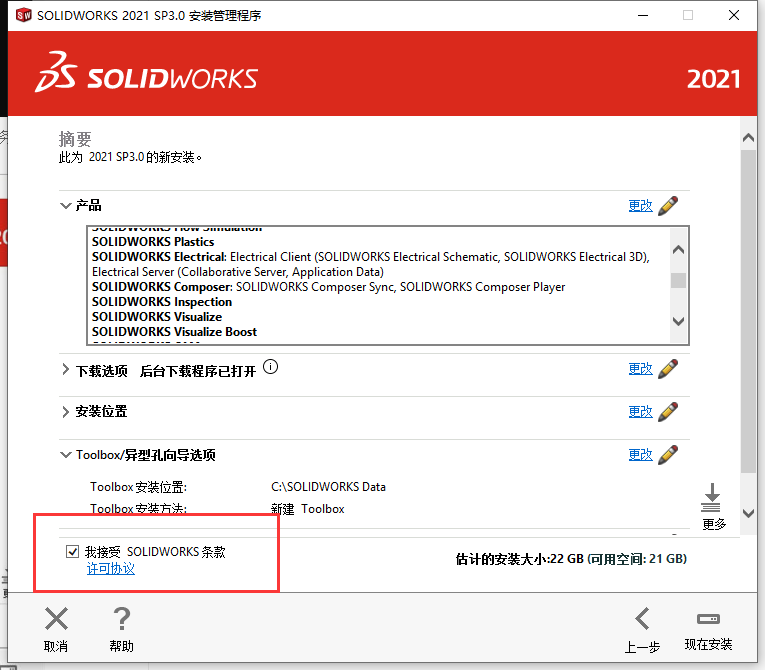Open 帮助 question mark icon
This screenshot has height=670, width=765.
[121, 619]
